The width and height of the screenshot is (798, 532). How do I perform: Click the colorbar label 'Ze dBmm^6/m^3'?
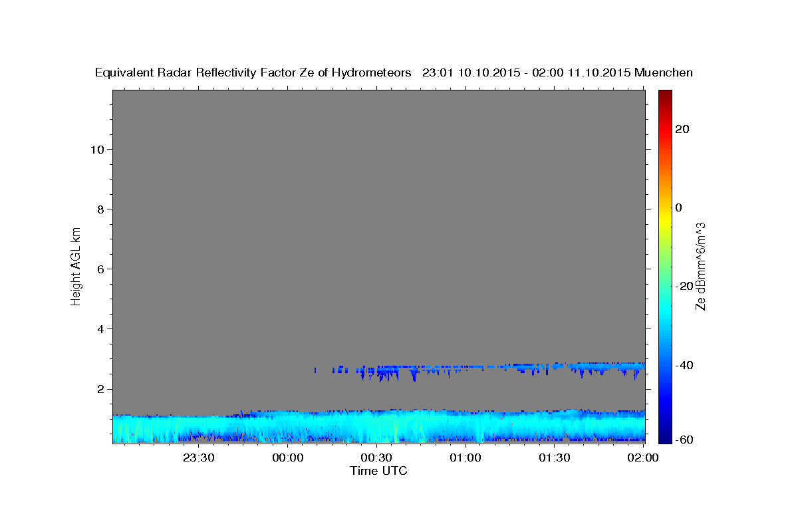point(700,267)
